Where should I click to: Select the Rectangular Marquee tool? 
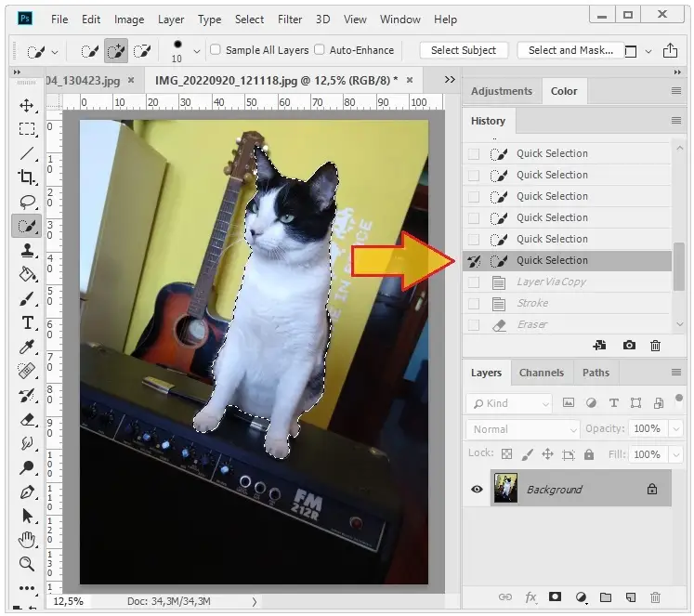27,129
